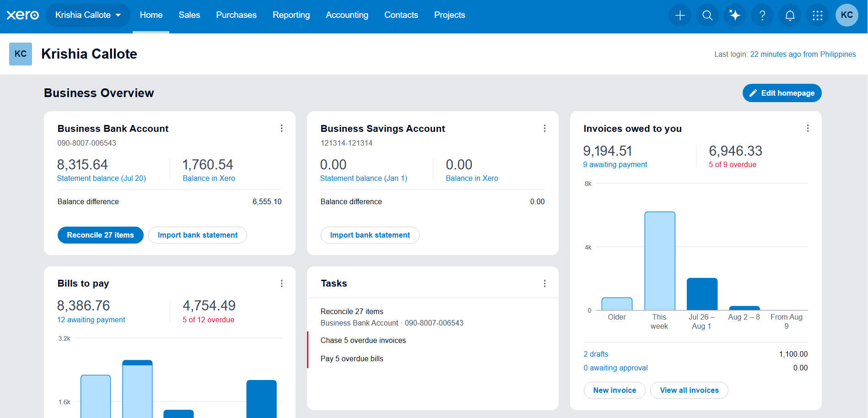Image resolution: width=868 pixels, height=418 pixels.
Task: Open the Accounting menu
Action: tap(347, 15)
